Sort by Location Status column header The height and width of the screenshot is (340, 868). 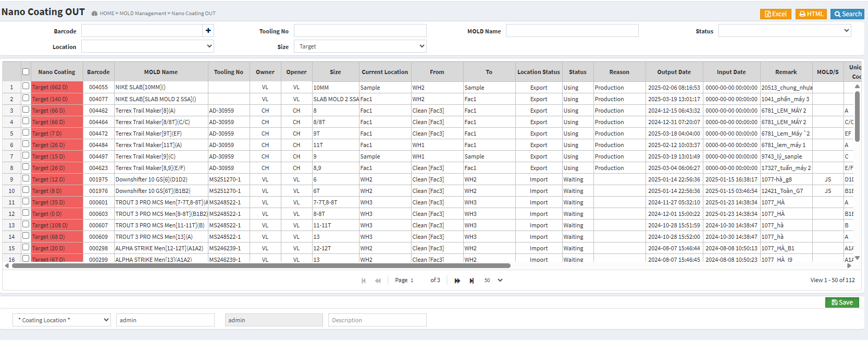(x=539, y=72)
